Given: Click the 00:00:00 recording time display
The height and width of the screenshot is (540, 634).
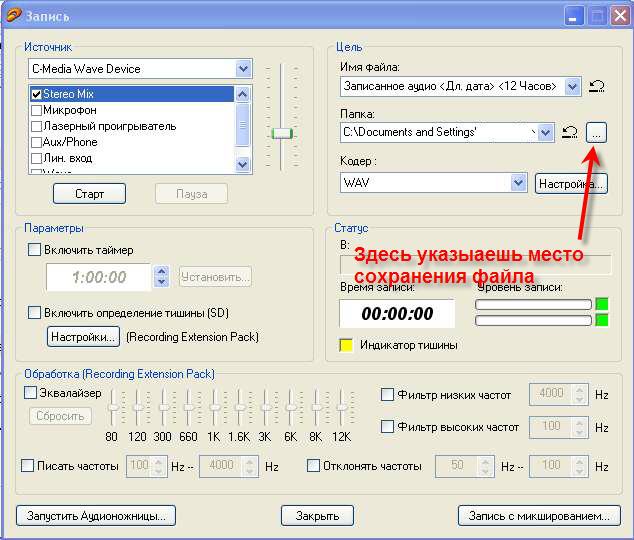Looking at the screenshot, I should tap(397, 313).
